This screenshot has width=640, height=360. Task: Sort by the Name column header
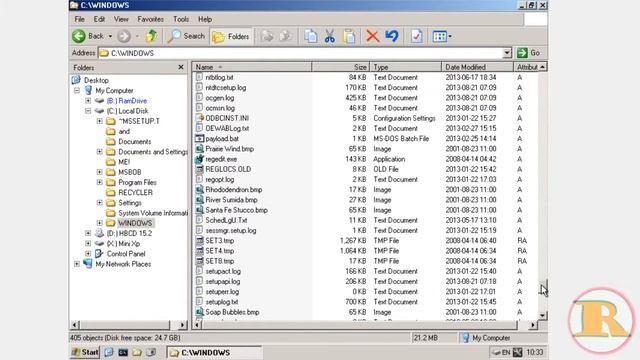click(x=251, y=67)
